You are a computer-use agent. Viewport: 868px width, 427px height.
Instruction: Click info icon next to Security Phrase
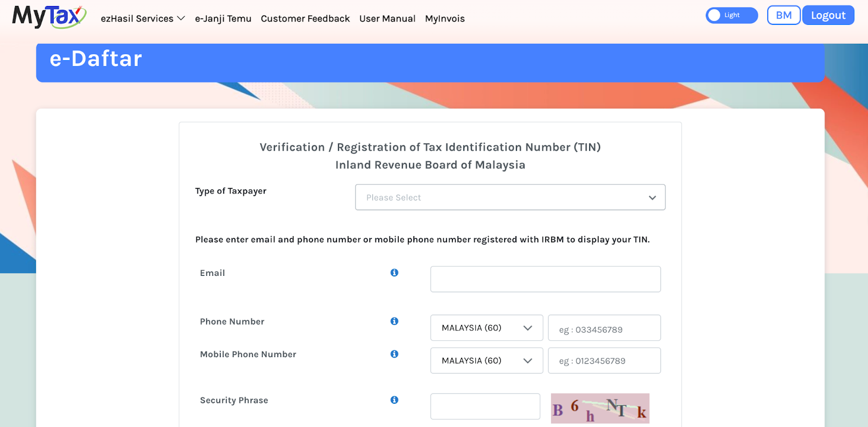coord(394,400)
